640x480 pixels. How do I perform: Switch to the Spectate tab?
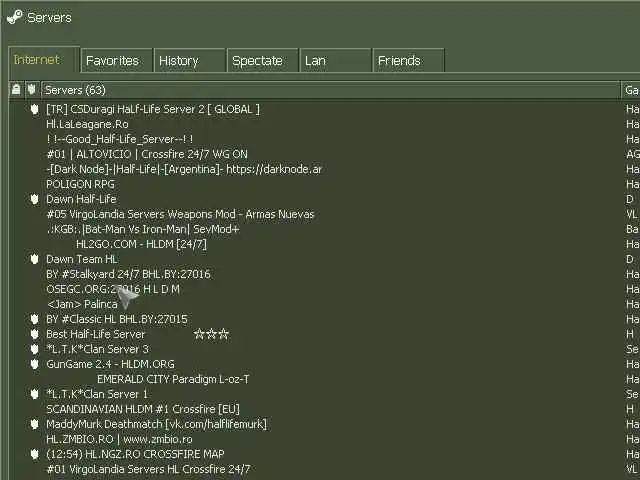coord(262,60)
